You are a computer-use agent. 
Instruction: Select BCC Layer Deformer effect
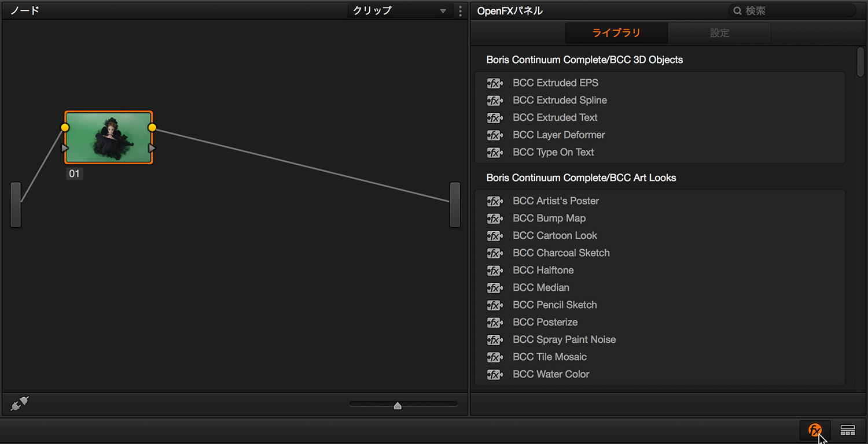tap(558, 135)
